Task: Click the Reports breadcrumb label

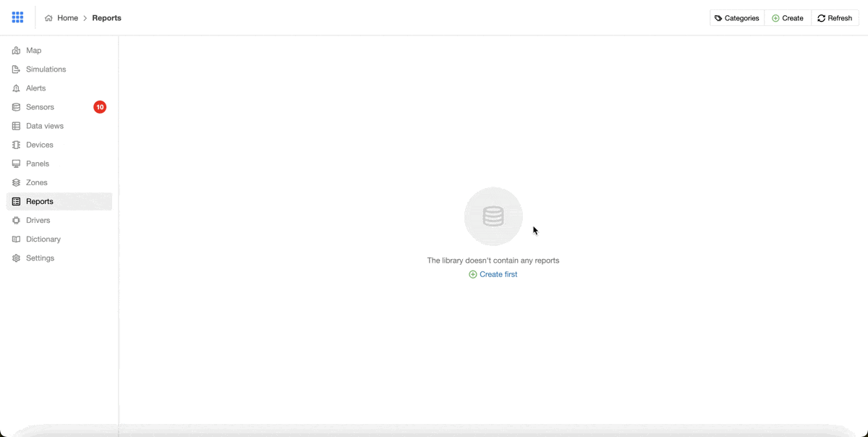Action: click(x=106, y=18)
